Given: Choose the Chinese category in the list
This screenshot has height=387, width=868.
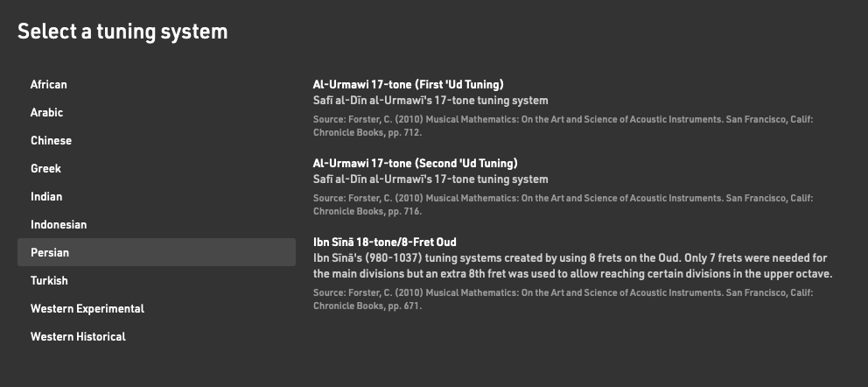Looking at the screenshot, I should click(x=51, y=140).
